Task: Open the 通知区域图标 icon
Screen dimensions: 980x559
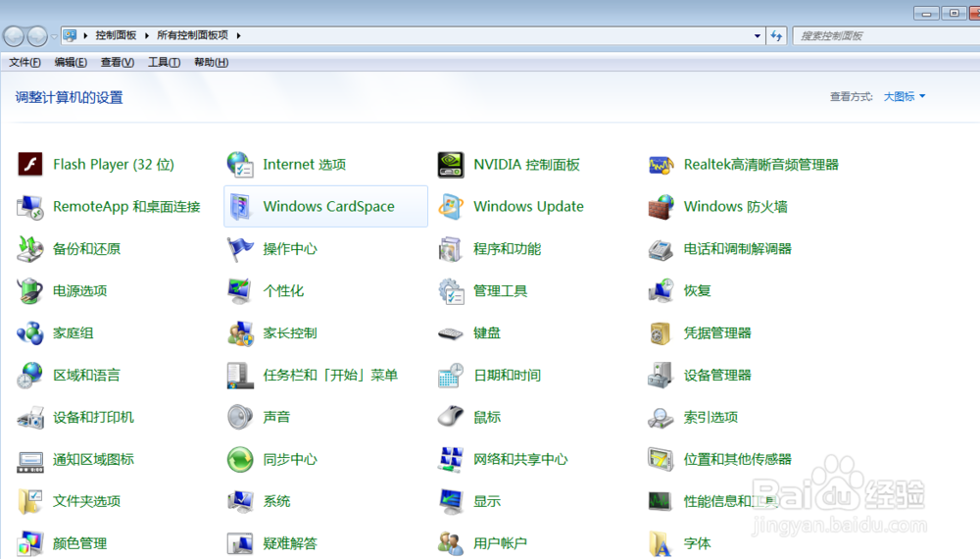Action: [x=30, y=460]
